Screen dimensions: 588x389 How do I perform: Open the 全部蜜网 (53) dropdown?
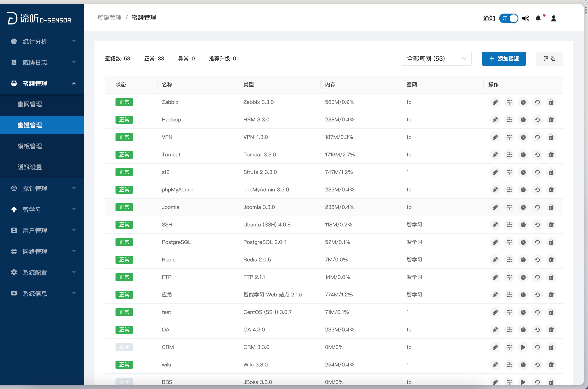[x=436, y=59]
